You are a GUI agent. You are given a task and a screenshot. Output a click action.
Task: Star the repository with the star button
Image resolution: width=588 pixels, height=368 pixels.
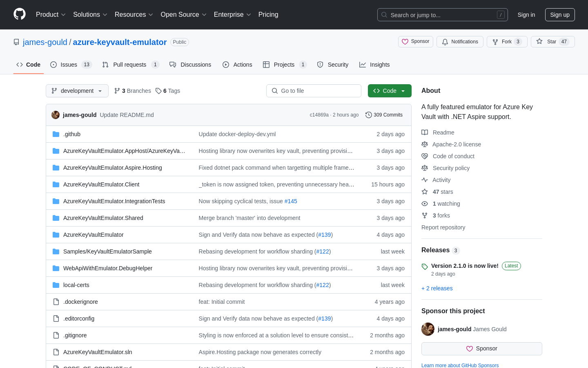(x=553, y=42)
